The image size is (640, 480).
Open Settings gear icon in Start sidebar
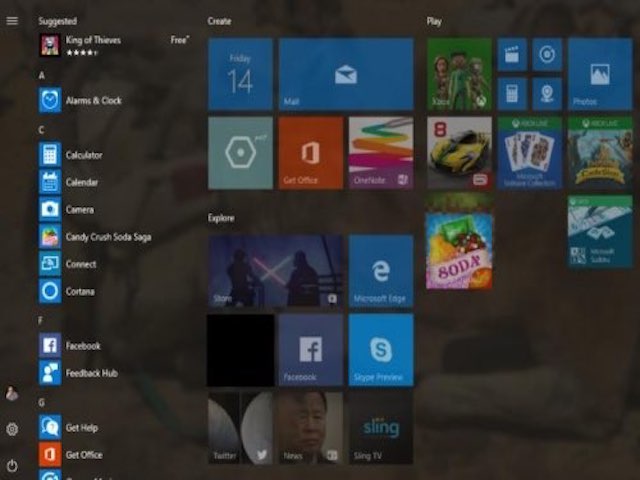coord(12,429)
